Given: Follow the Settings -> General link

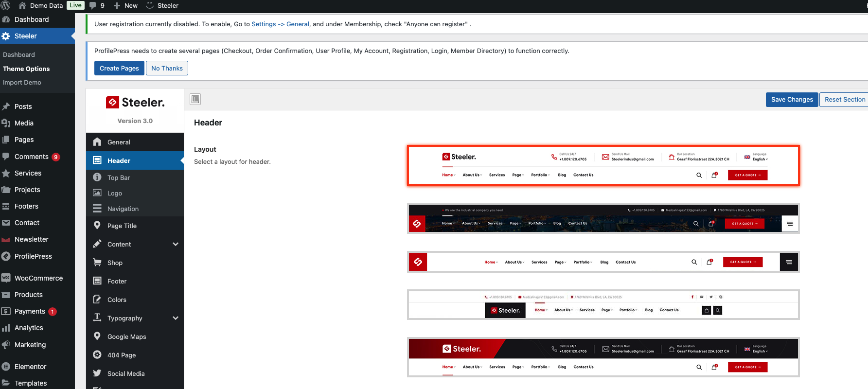Looking at the screenshot, I should click(280, 24).
